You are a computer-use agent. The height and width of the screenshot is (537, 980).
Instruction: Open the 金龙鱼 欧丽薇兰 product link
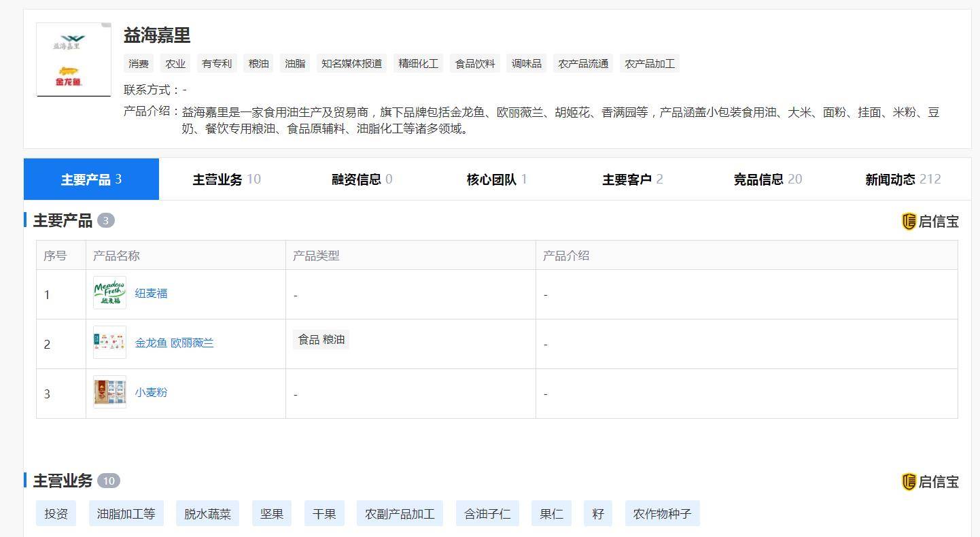pyautogui.click(x=174, y=343)
